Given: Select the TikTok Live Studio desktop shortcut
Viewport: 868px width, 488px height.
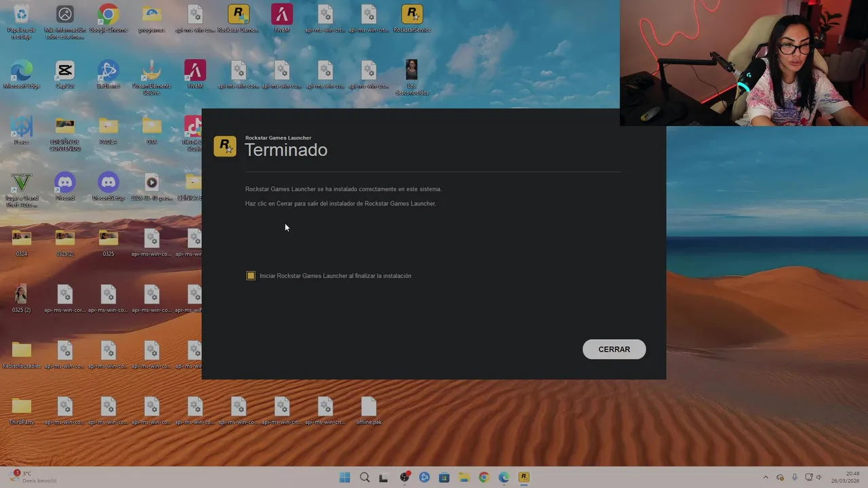Looking at the screenshot, I should pos(193,134).
